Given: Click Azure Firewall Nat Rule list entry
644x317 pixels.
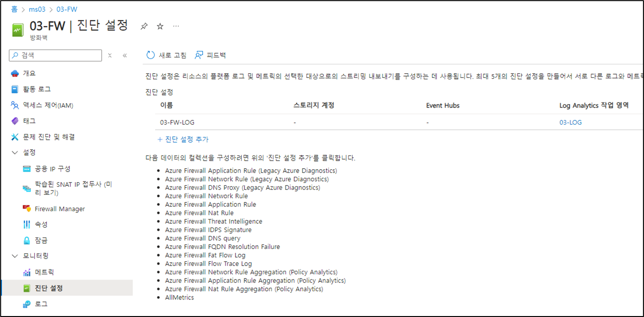Looking at the screenshot, I should (x=199, y=213).
